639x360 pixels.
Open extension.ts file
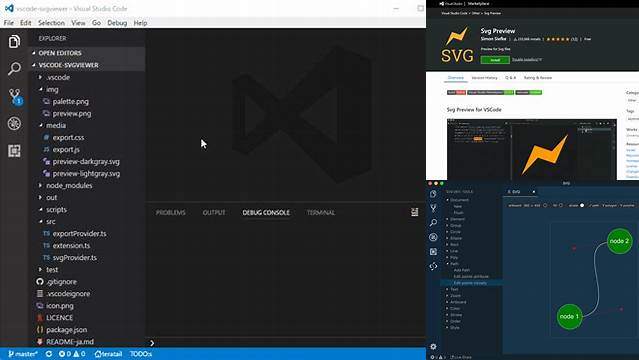click(x=71, y=245)
